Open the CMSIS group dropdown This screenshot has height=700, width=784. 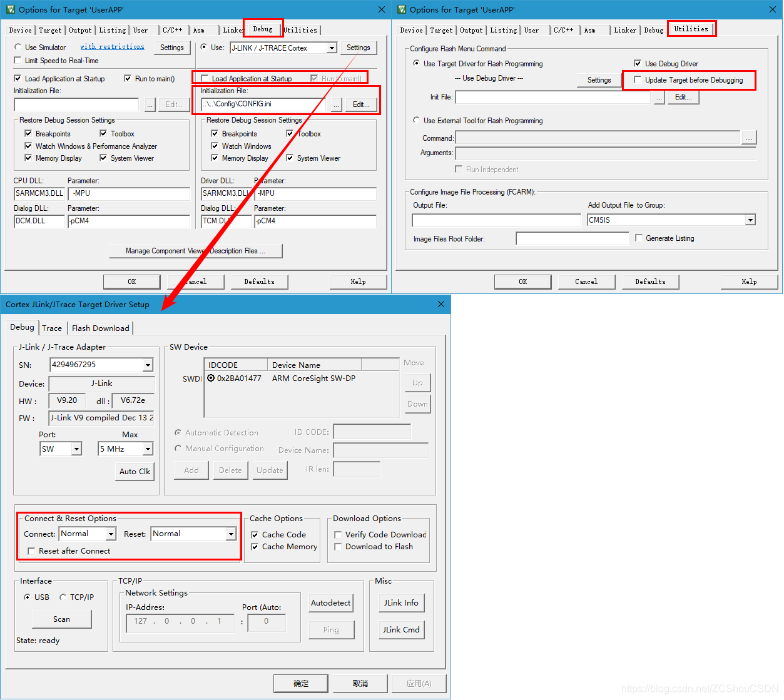pos(750,220)
